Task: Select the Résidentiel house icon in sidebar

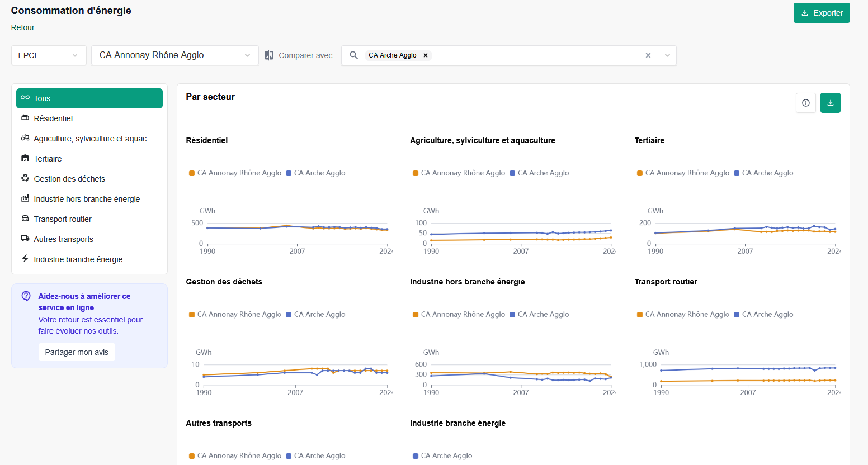Action: 25,118
